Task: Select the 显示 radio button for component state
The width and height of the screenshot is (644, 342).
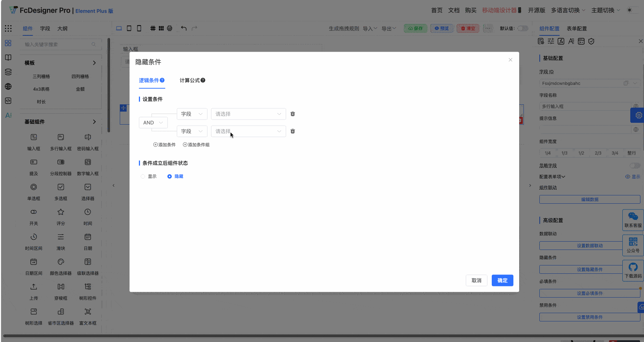Action: point(143,176)
